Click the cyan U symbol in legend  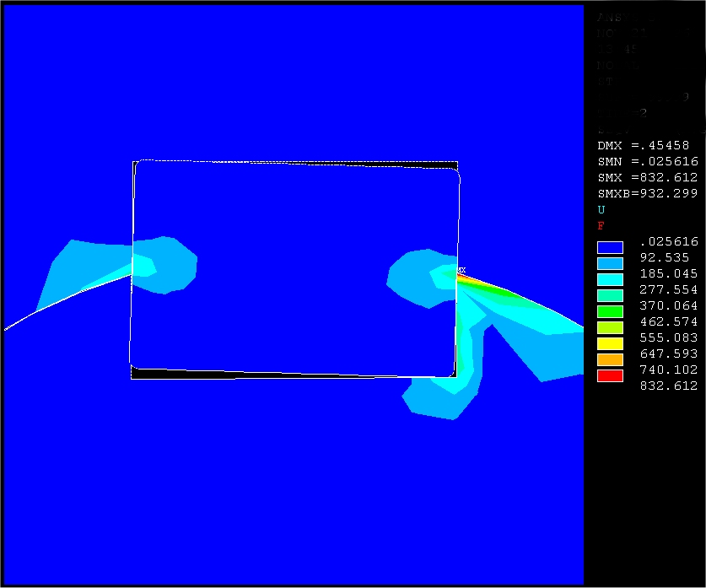(601, 209)
